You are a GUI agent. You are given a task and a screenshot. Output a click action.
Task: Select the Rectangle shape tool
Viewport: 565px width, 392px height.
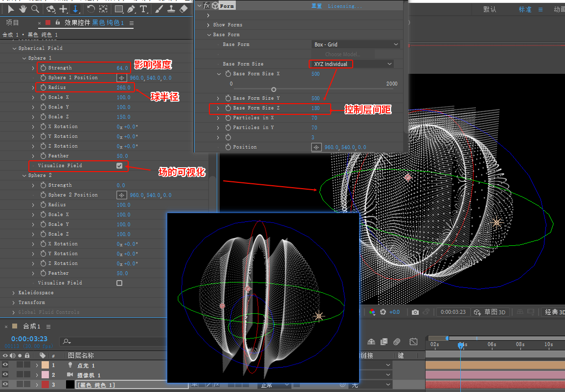click(118, 9)
